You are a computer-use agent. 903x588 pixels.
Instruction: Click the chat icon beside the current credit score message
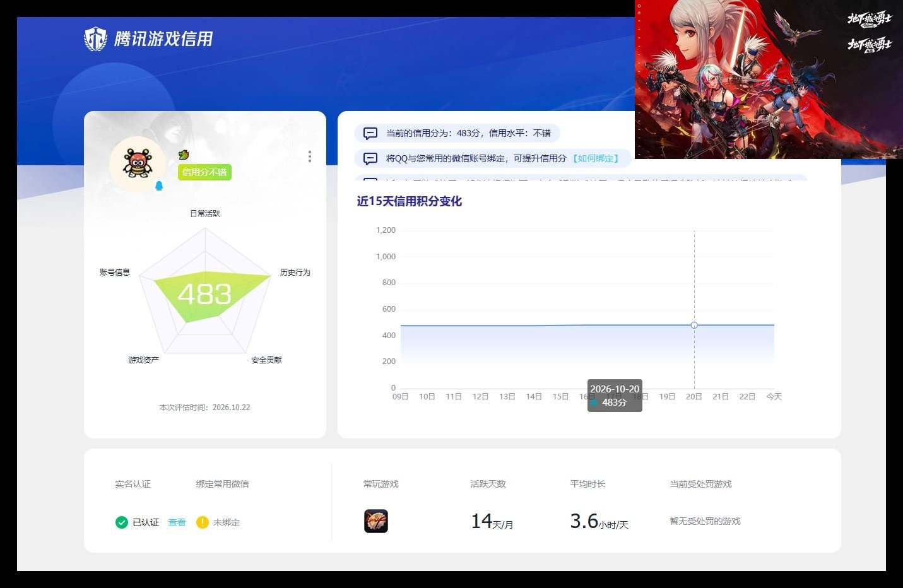[x=370, y=133]
